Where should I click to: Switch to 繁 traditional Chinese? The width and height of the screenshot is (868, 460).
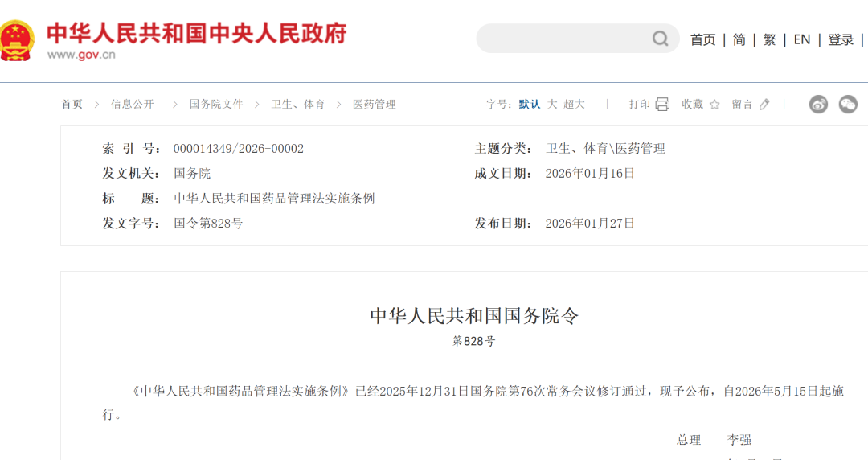click(x=769, y=39)
